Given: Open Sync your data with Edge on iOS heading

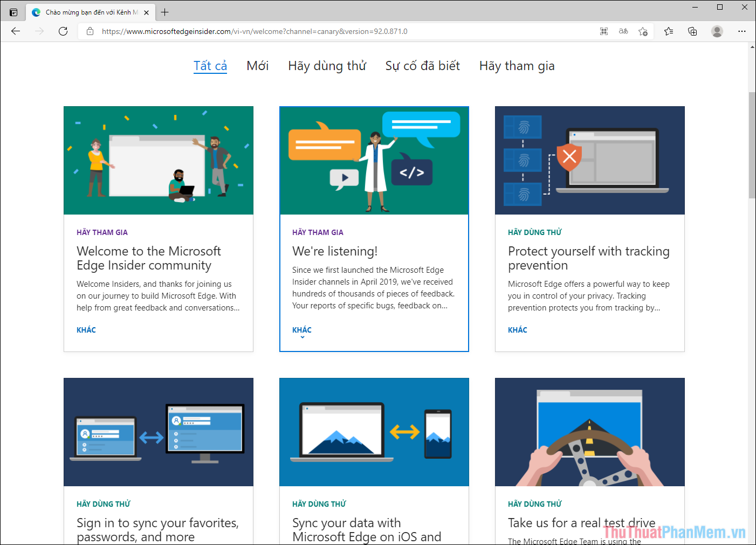Looking at the screenshot, I should point(367,530).
